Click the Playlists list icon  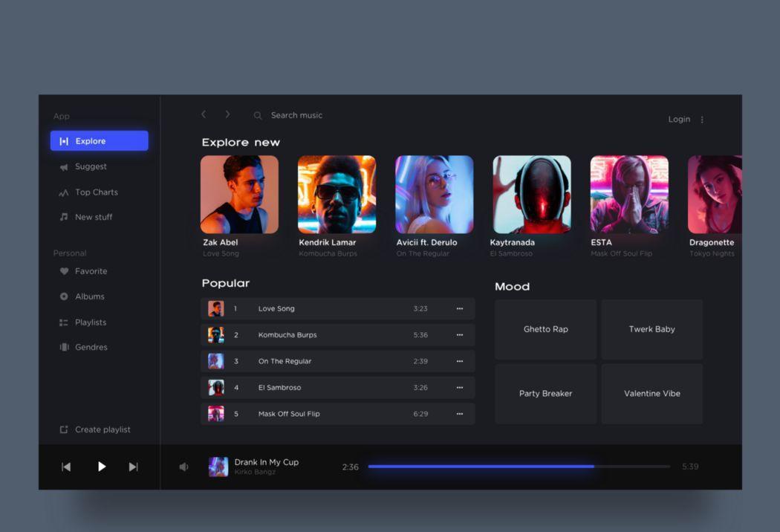point(64,322)
